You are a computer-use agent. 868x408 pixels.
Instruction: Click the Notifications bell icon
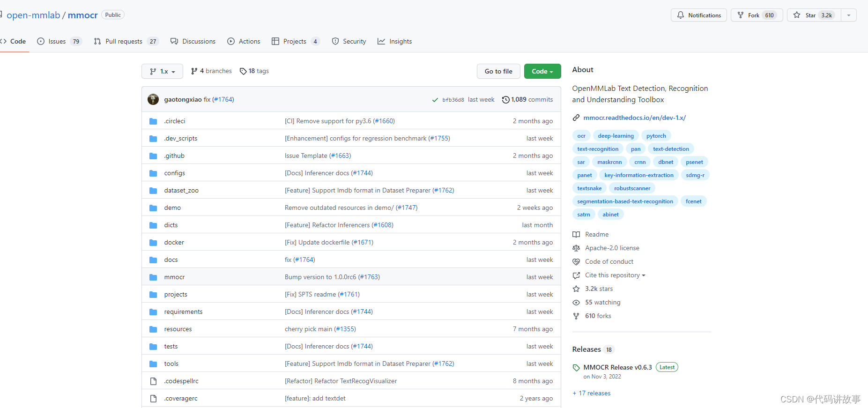pos(681,15)
